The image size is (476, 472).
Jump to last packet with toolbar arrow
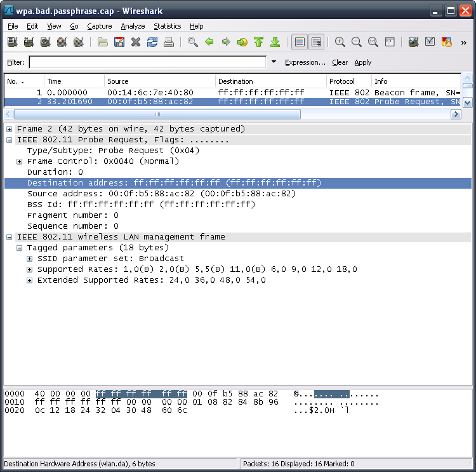click(x=275, y=42)
